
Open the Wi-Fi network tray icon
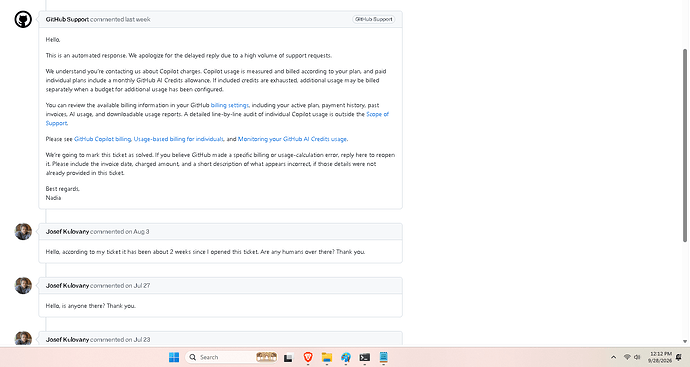[627, 357]
